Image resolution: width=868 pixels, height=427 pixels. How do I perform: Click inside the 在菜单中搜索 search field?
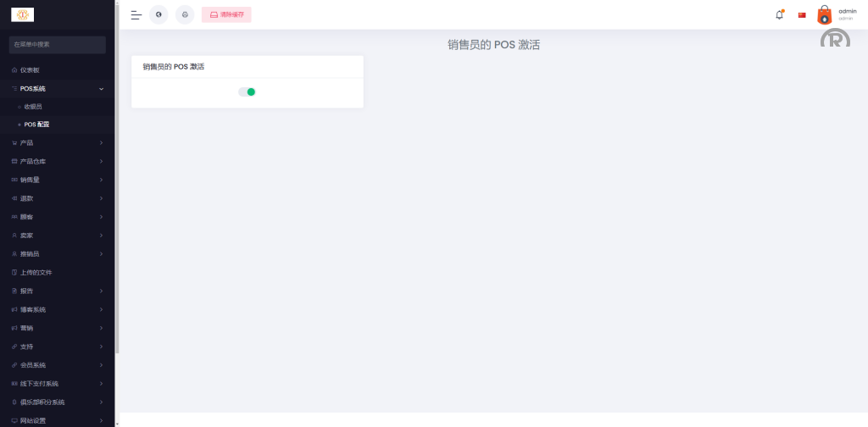[58, 45]
